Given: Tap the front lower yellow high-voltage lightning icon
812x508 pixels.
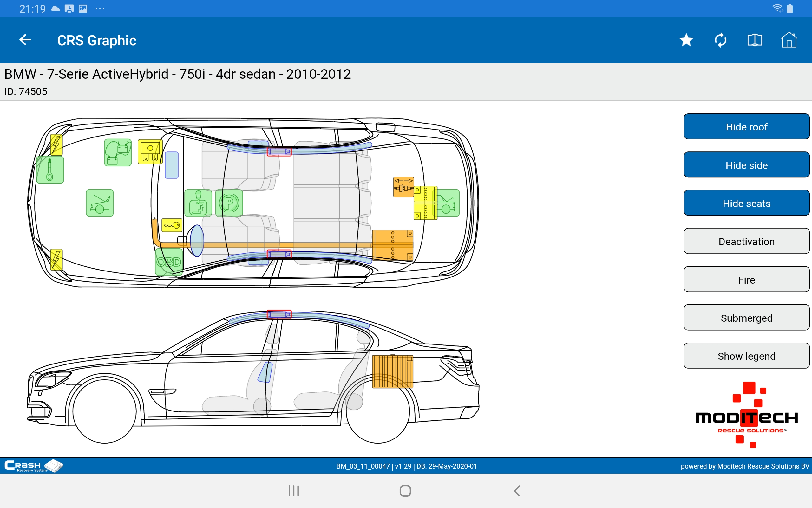Looking at the screenshot, I should point(56,259).
